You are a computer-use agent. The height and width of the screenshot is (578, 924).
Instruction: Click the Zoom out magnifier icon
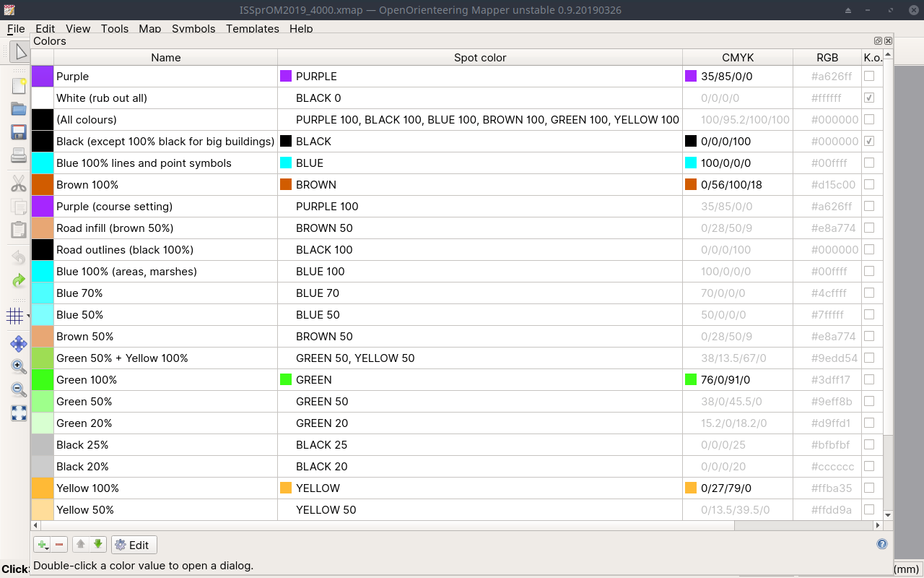pyautogui.click(x=19, y=389)
